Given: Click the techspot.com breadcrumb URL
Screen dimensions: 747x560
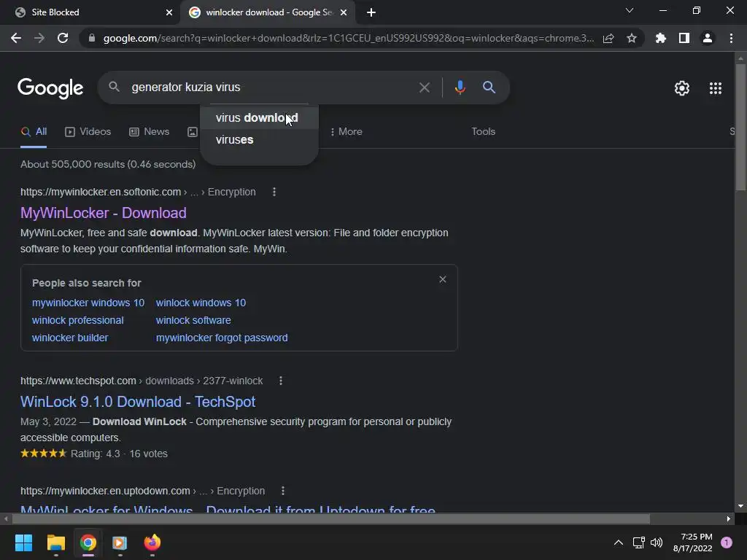Looking at the screenshot, I should point(142,381).
